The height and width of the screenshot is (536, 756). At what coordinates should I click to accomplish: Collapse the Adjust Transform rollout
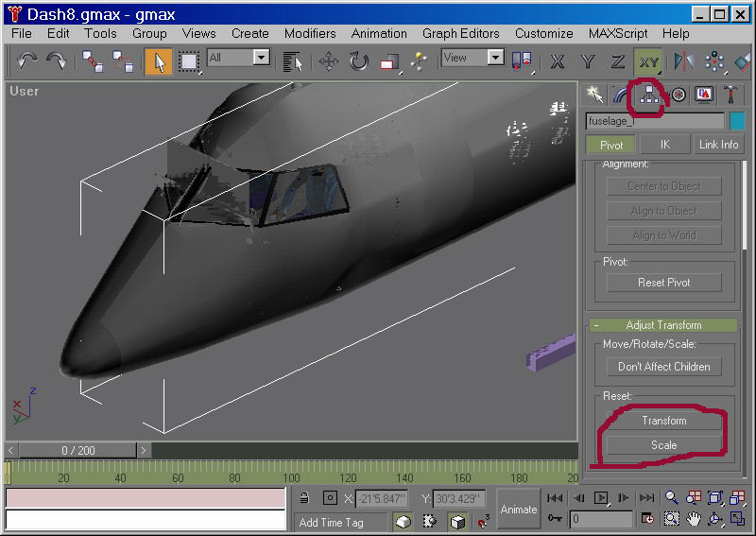point(663,325)
